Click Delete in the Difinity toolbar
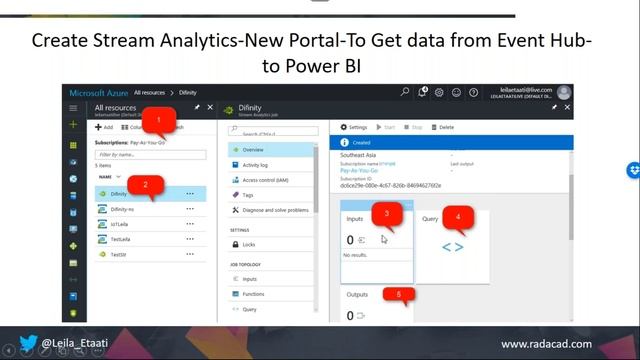 point(443,127)
